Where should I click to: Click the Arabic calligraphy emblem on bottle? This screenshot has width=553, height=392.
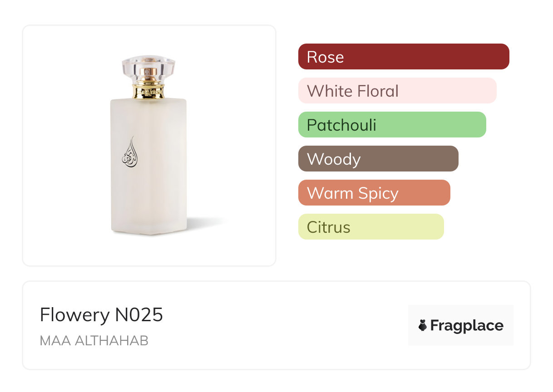click(x=129, y=153)
